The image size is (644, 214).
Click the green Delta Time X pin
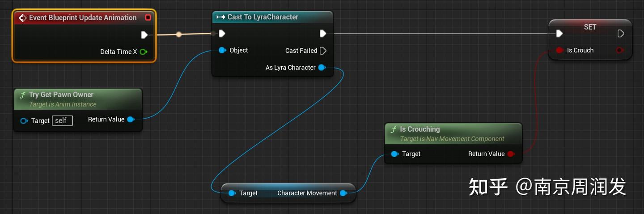(x=143, y=51)
